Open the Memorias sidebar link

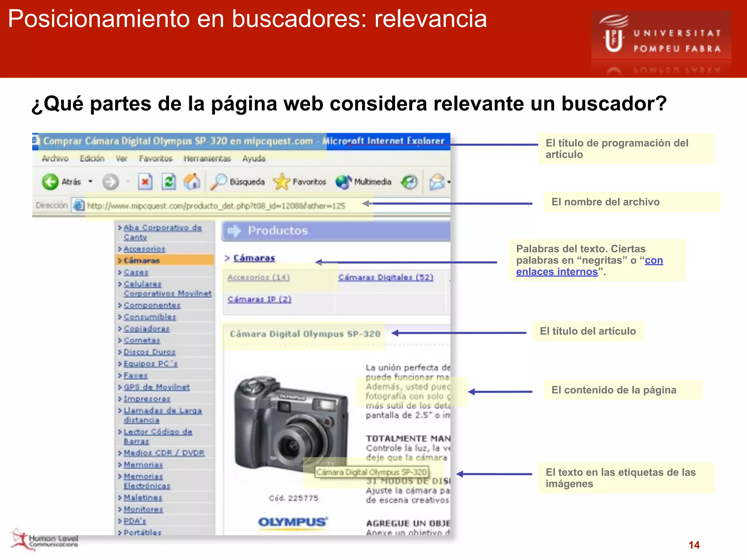143,464
